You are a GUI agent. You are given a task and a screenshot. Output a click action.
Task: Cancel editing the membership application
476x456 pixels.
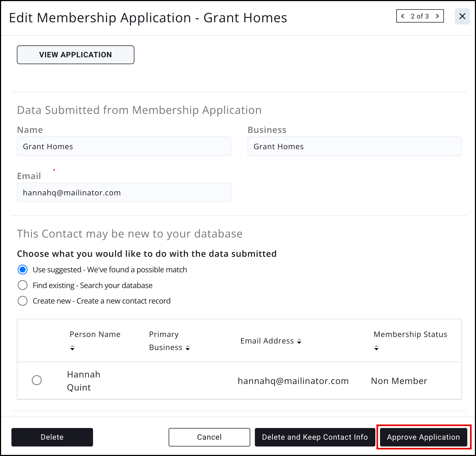209,437
